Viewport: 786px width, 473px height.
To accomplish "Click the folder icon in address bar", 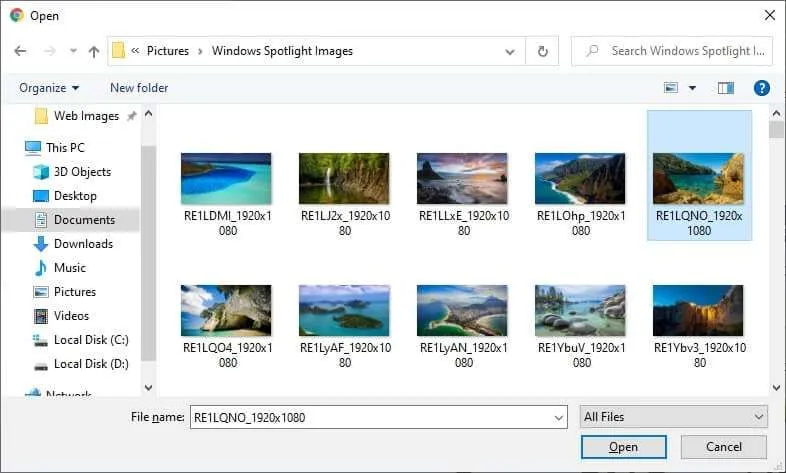I will coord(118,51).
